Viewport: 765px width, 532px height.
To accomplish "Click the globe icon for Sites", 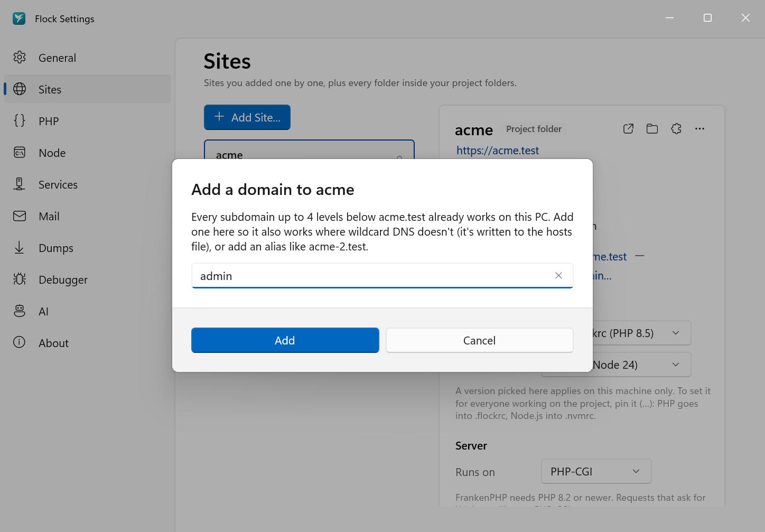I will coord(20,89).
